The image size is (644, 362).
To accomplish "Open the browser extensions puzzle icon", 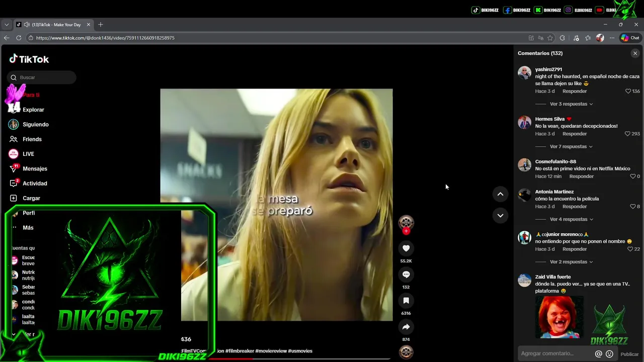I will [562, 38].
